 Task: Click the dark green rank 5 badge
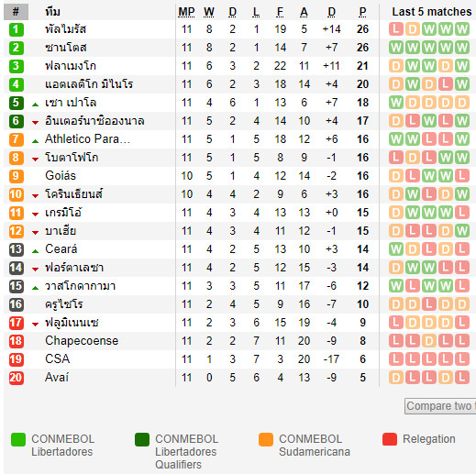pyautogui.click(x=17, y=103)
